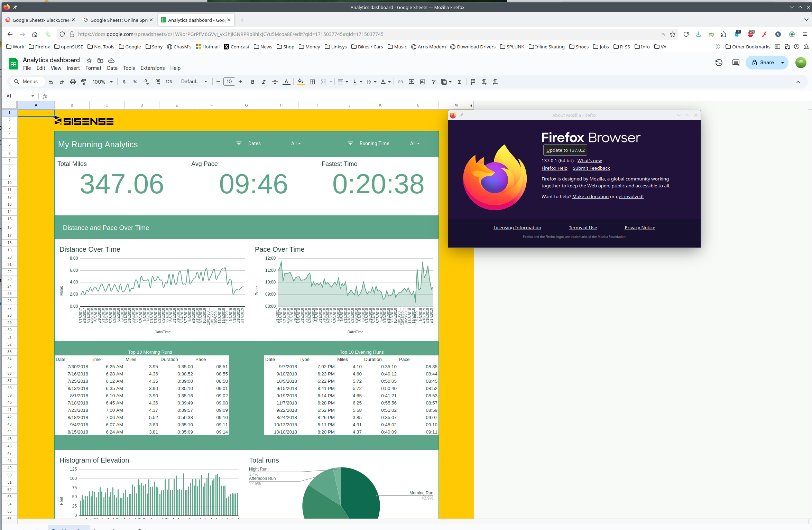
Task: Toggle italic formatting
Action: coord(264,82)
